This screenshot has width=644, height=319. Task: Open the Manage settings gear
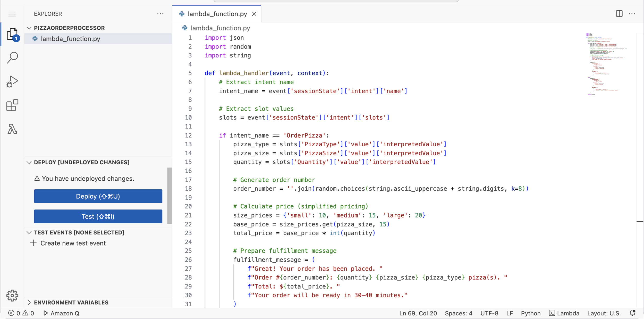(12, 295)
